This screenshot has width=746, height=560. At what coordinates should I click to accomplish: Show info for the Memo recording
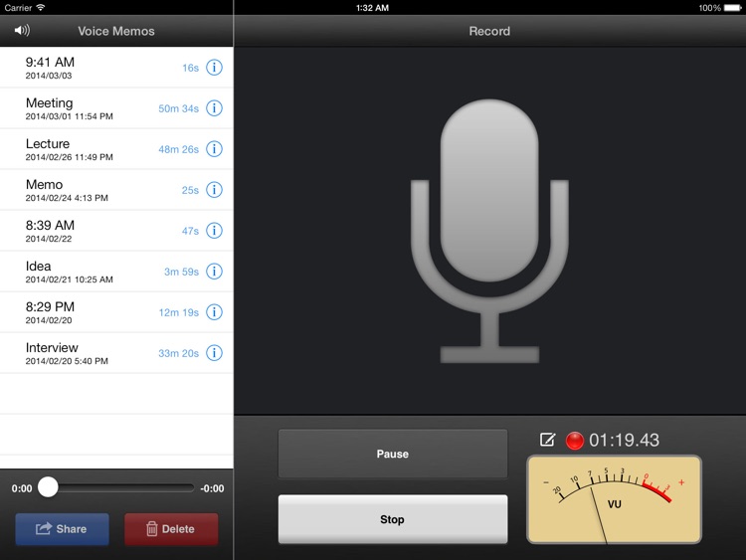tap(214, 190)
